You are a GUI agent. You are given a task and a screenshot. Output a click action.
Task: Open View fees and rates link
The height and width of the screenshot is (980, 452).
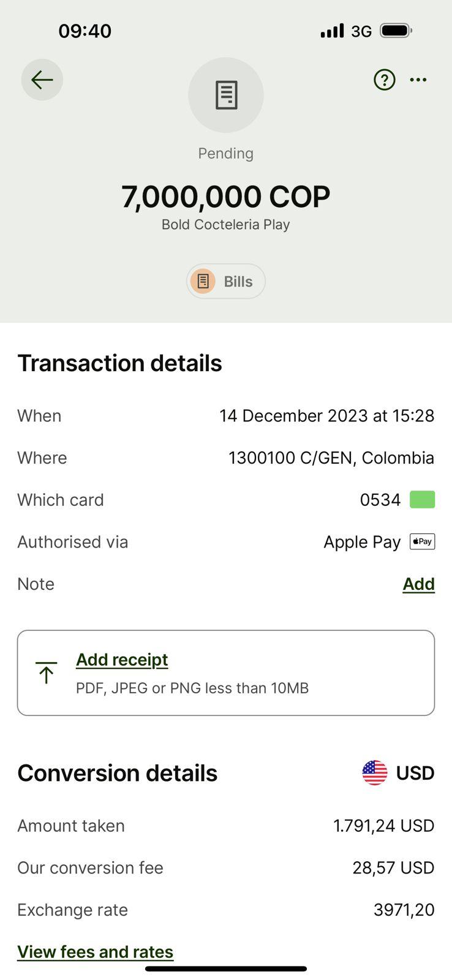coord(95,952)
